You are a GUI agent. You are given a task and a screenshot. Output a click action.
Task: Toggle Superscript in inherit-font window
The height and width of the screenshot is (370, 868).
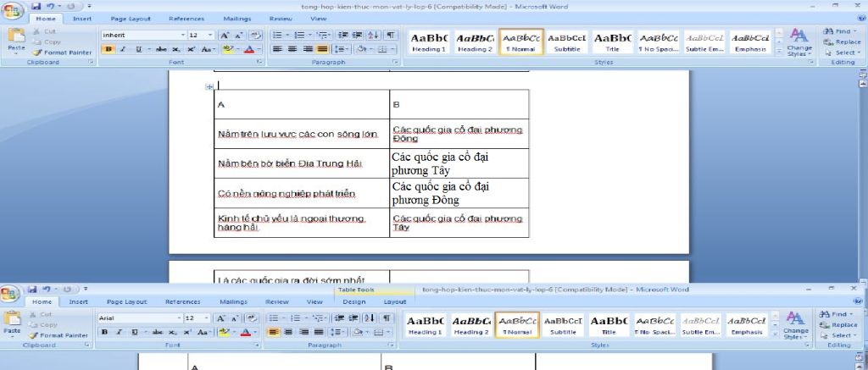(x=192, y=49)
